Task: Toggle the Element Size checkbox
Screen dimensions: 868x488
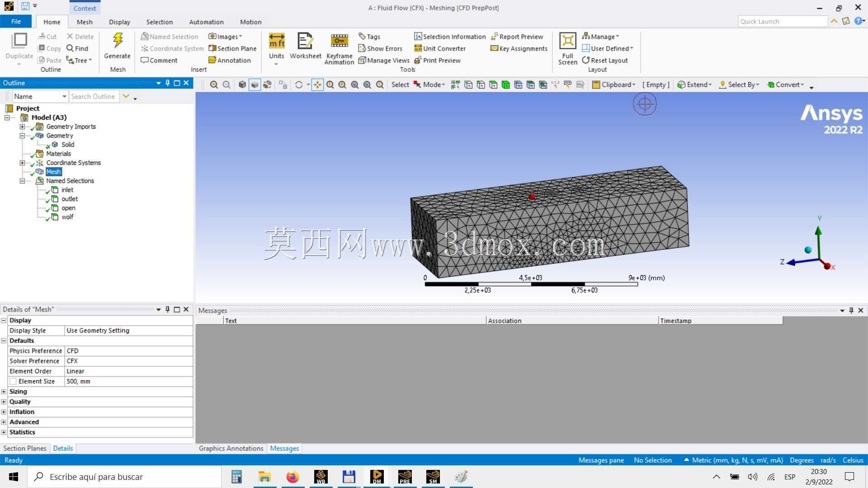Action: (13, 381)
